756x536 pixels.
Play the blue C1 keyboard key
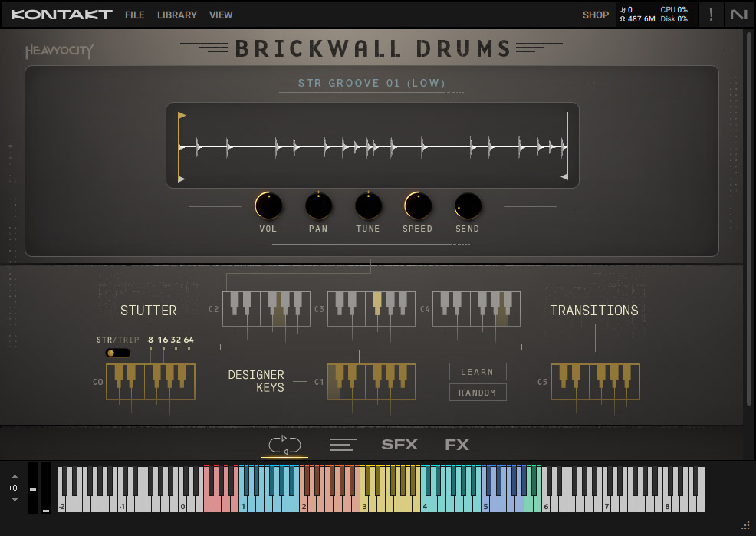click(243, 505)
